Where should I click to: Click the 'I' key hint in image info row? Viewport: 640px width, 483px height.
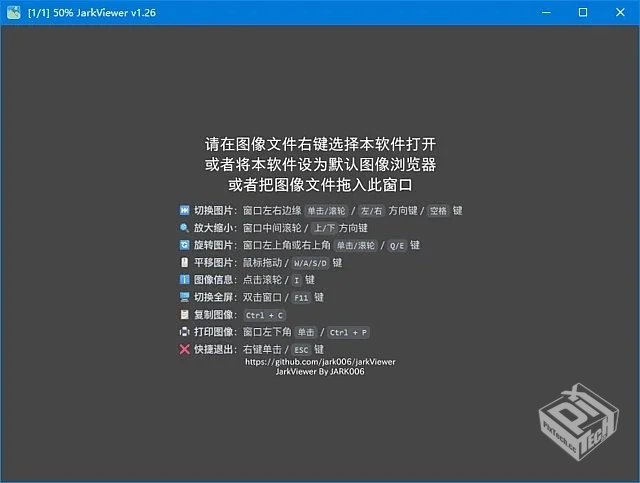coord(297,280)
